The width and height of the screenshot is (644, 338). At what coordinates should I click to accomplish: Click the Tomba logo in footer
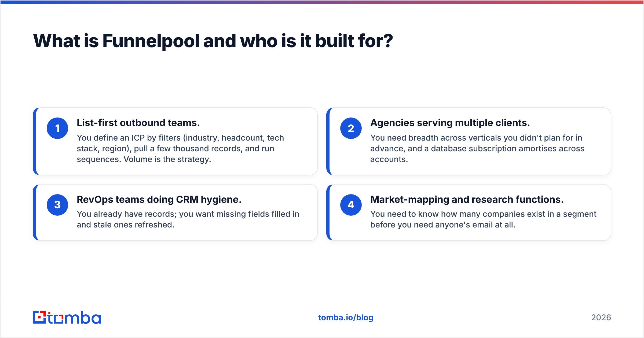tap(67, 317)
